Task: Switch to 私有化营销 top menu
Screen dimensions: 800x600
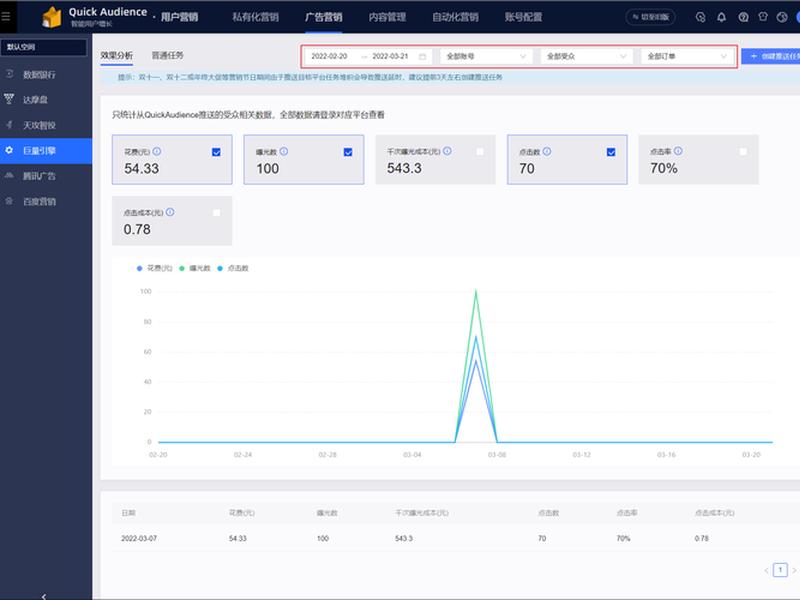Action: click(256, 17)
